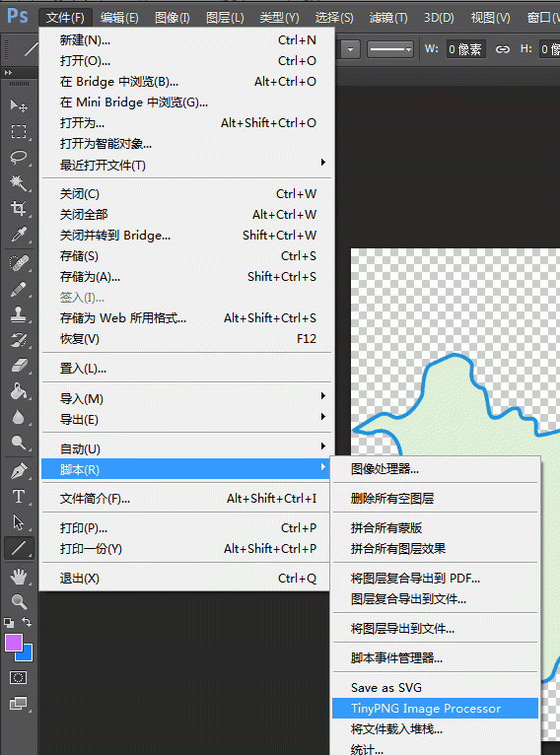Open the 编辑(E) menu
This screenshot has height=755, width=560.
(119, 18)
